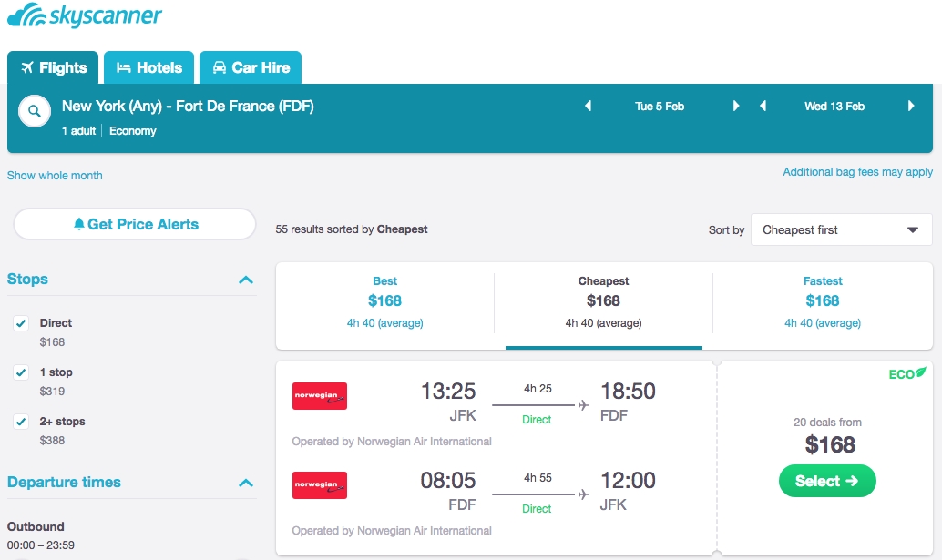Uncheck the Direct stops checkbox
The image size is (942, 560).
21,323
